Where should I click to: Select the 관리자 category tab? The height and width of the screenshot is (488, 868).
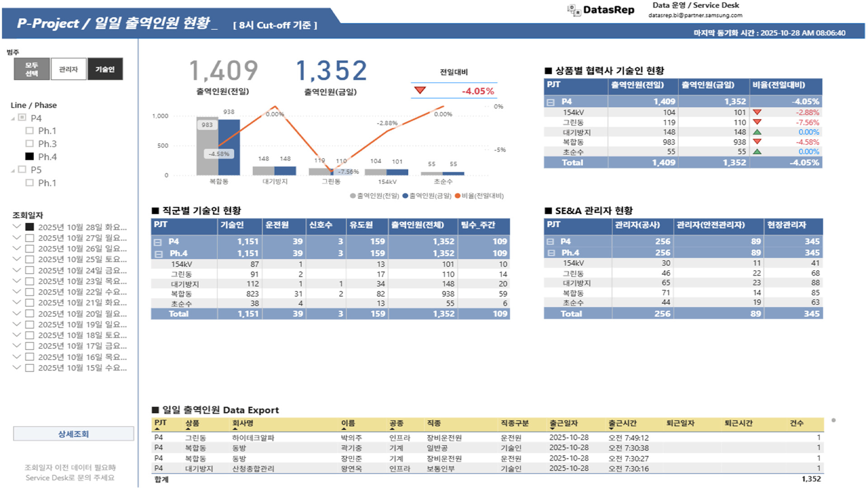click(x=68, y=69)
